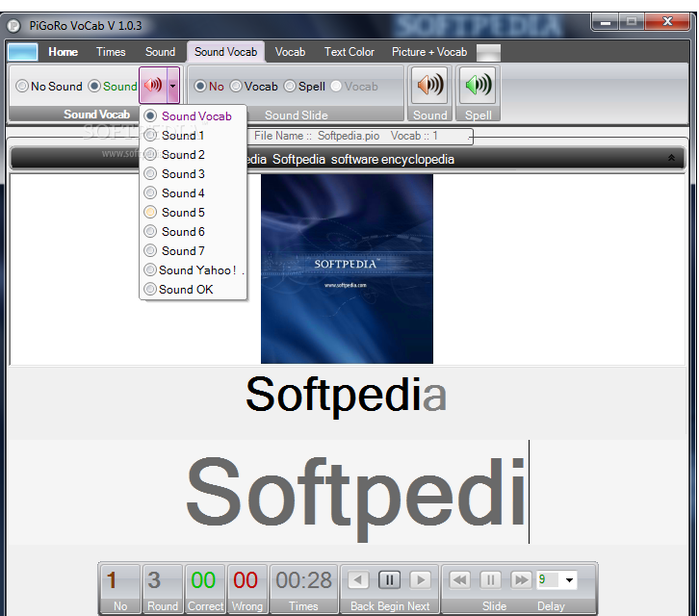
Task: Switch to the Text Color tab
Action: pyautogui.click(x=349, y=52)
